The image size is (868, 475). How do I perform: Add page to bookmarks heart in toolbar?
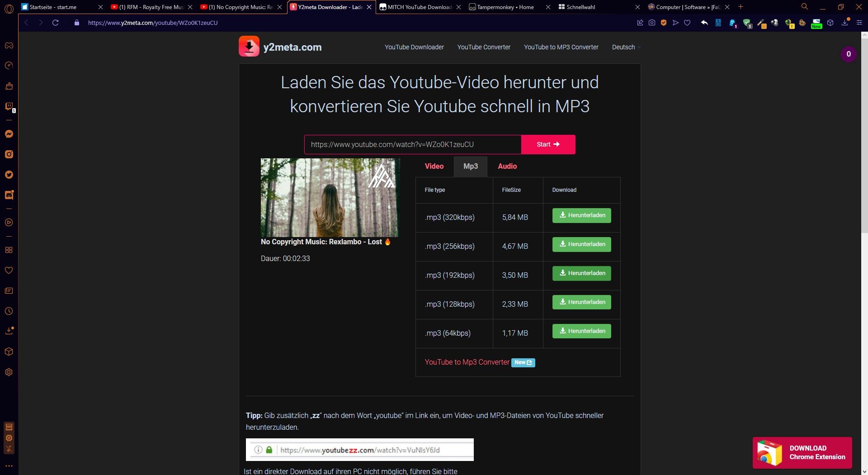(x=687, y=23)
